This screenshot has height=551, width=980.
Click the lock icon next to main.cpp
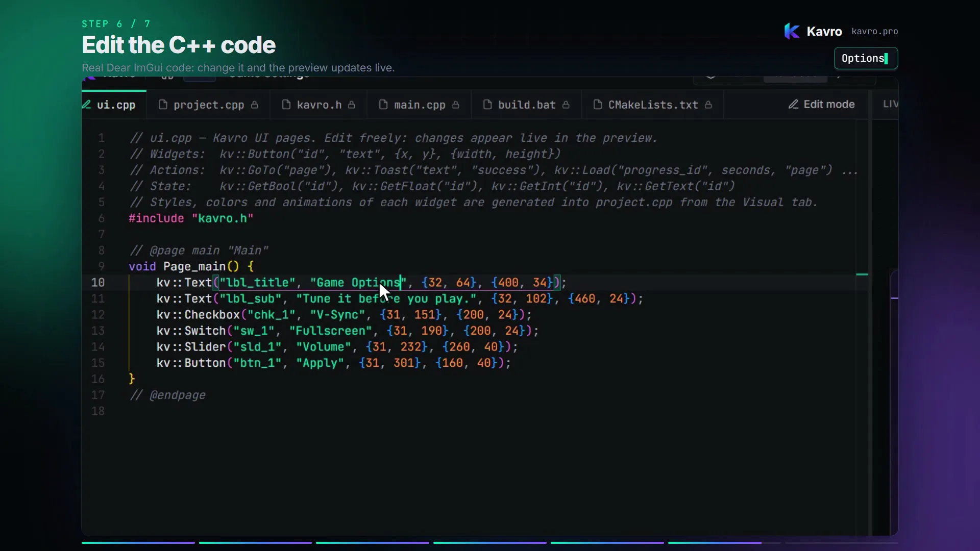(x=456, y=105)
